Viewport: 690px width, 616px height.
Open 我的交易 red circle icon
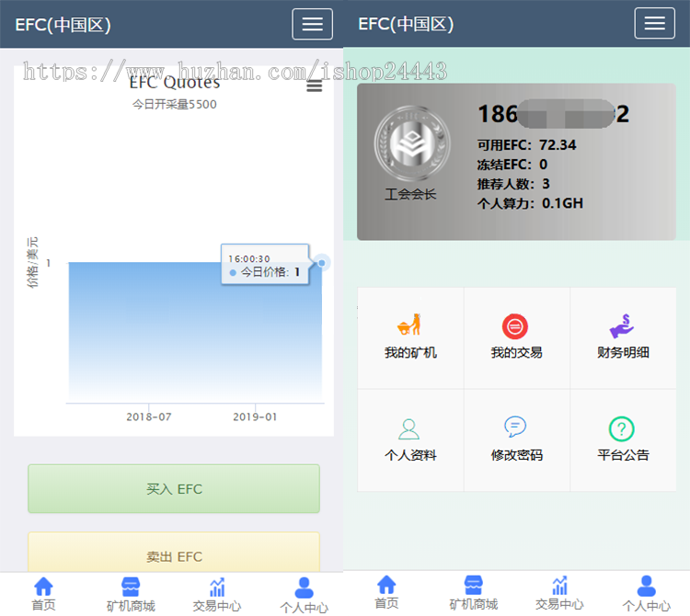[x=515, y=326]
